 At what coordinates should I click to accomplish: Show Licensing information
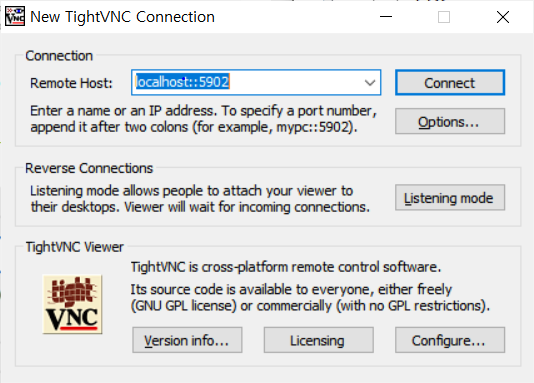(318, 340)
